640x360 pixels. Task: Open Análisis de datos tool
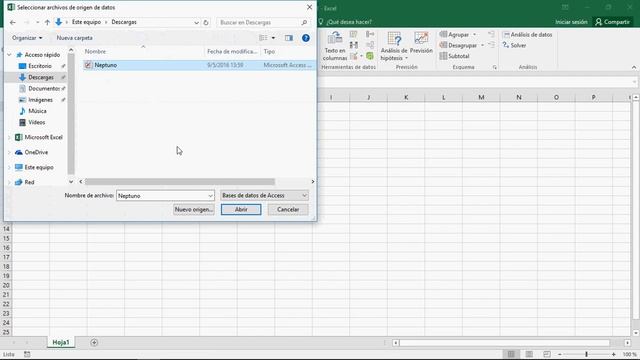[527, 35]
